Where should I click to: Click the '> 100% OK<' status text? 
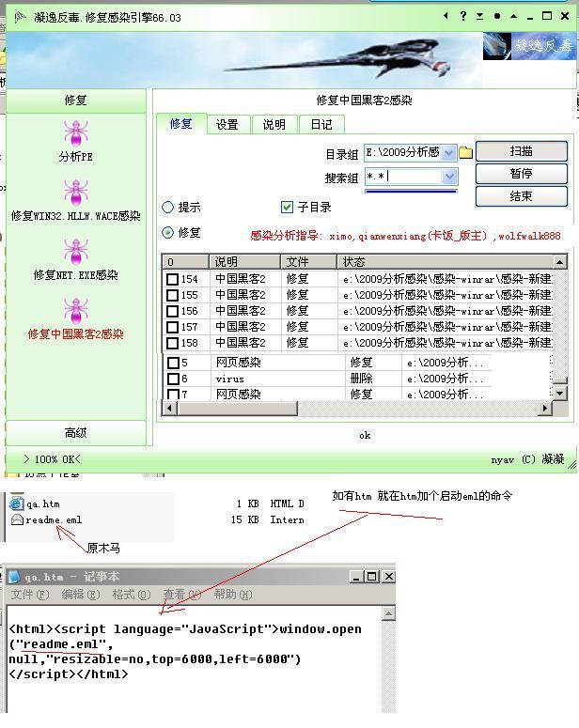click(x=52, y=459)
